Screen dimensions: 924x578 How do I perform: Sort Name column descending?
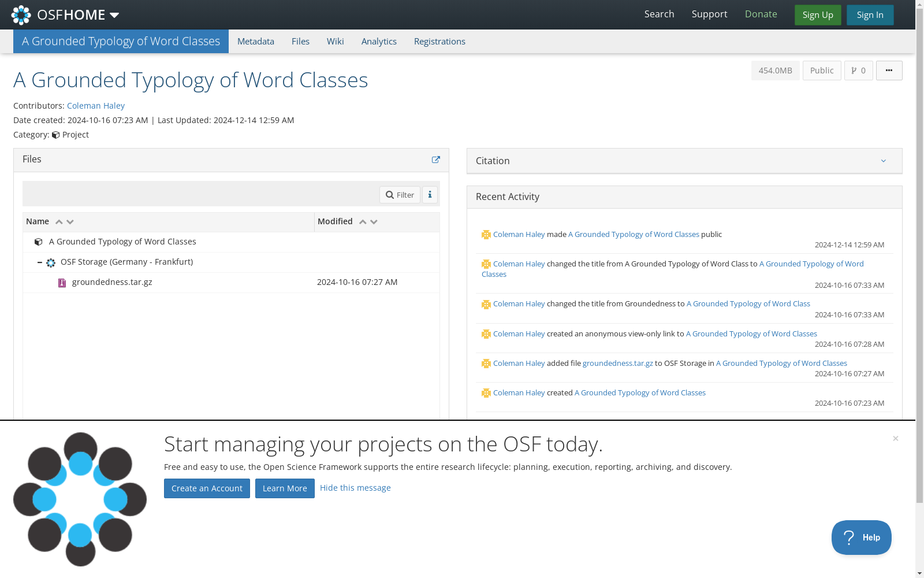tap(70, 222)
